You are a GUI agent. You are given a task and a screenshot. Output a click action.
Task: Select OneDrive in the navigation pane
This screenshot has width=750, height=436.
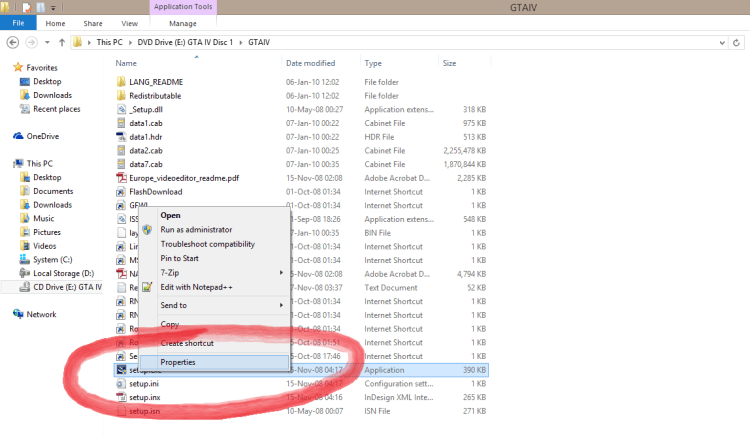[43, 136]
